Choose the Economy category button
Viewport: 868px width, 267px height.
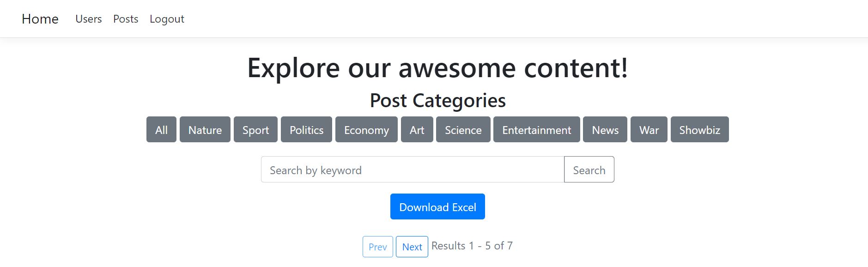click(366, 130)
